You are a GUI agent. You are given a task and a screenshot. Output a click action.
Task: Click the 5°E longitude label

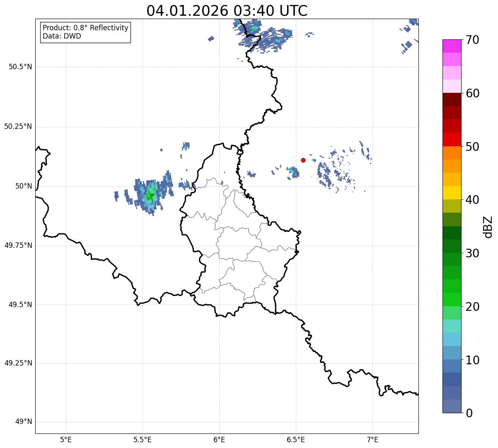tap(66, 439)
